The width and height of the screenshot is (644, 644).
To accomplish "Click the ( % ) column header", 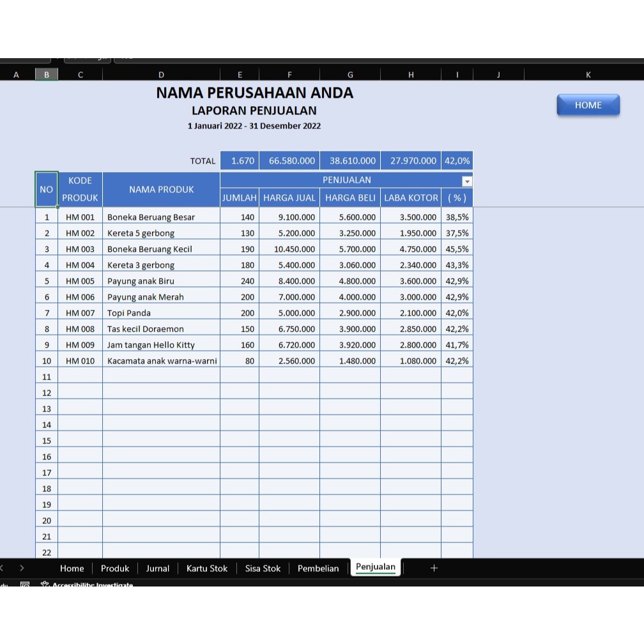I will [457, 198].
